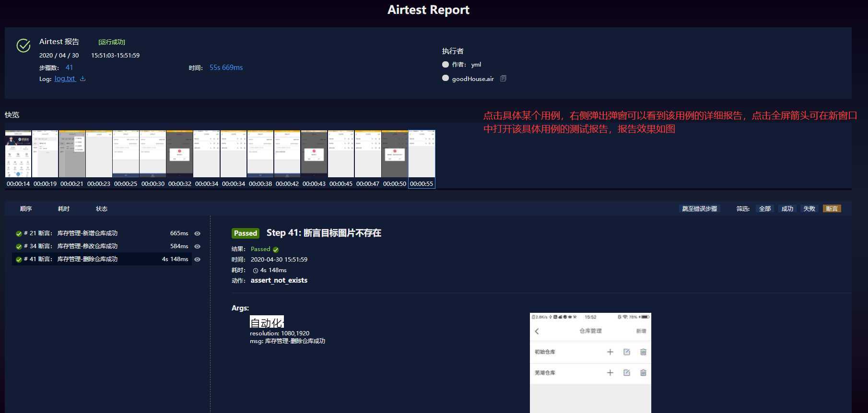This screenshot has width=868, height=413.
Task: Toggle eye icon for step 41 assertion
Action: 197,259
